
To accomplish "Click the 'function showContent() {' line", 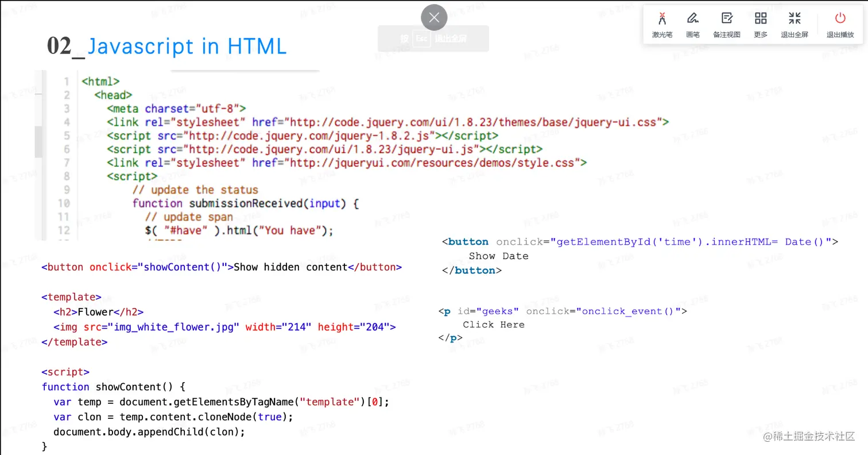I will click(x=114, y=387).
